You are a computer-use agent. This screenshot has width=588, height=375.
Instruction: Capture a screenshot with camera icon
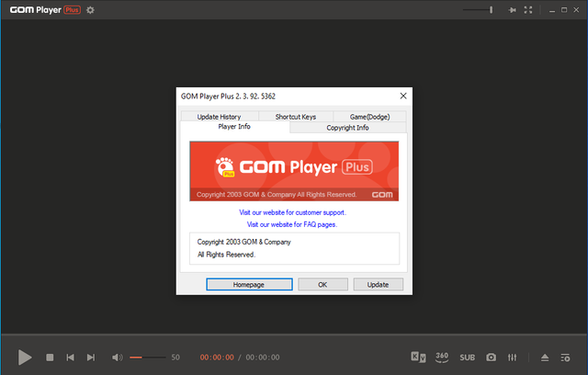click(491, 358)
